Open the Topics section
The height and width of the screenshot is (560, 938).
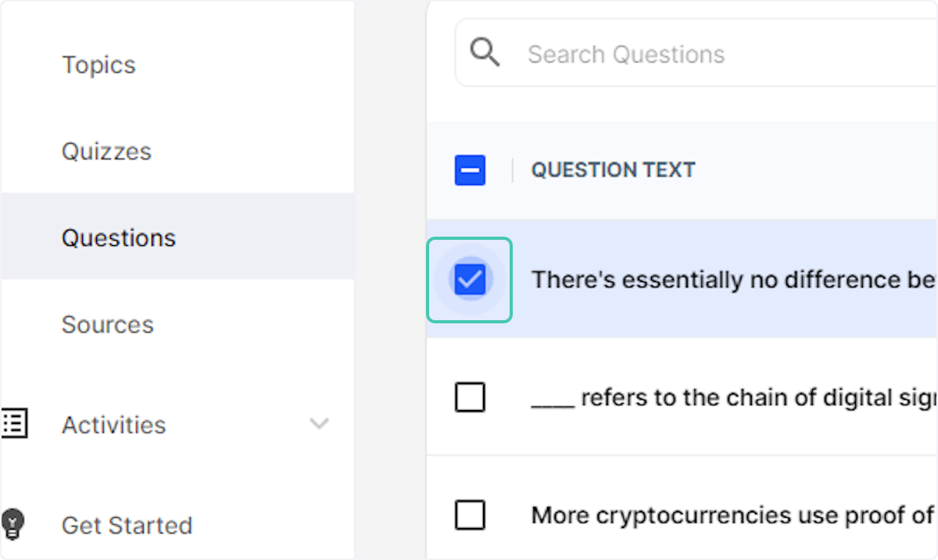pyautogui.click(x=98, y=65)
